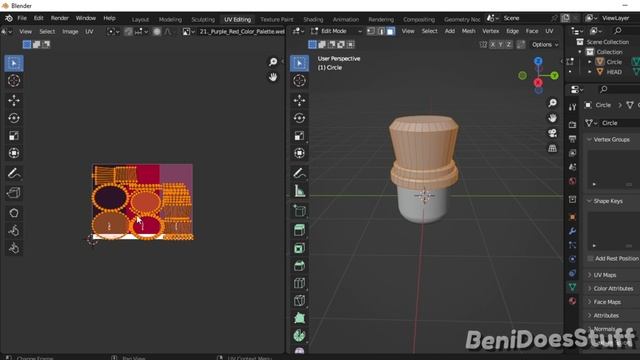Open Object Data properties tab

pyautogui.click(x=572, y=287)
